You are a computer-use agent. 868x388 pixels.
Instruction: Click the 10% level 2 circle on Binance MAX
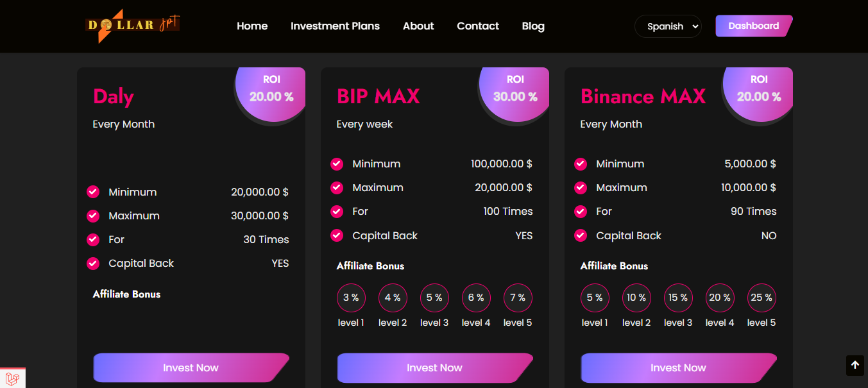click(636, 297)
